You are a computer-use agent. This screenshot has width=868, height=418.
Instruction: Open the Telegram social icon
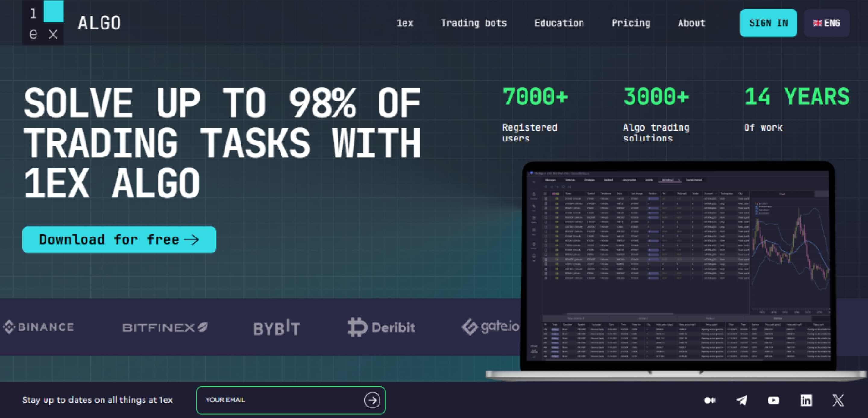(742, 400)
